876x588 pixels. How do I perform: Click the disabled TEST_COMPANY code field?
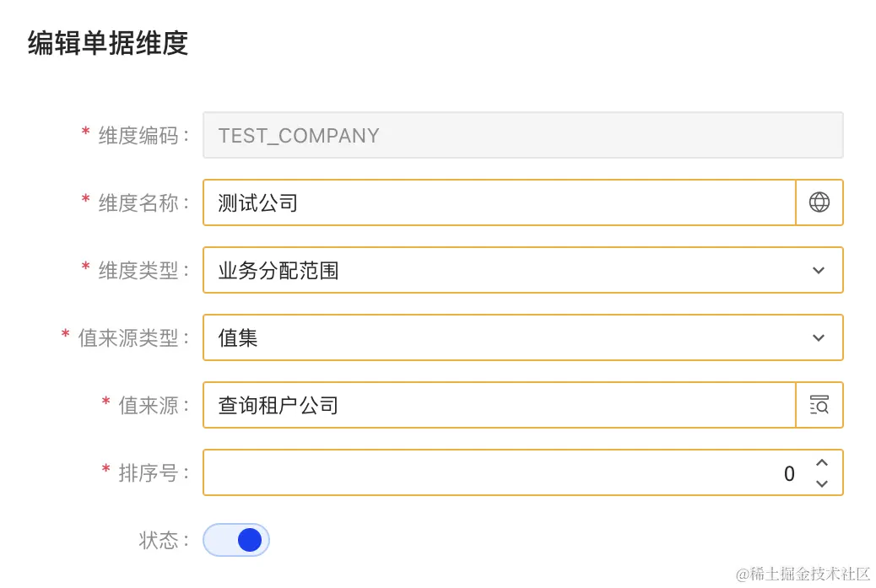pos(523,135)
